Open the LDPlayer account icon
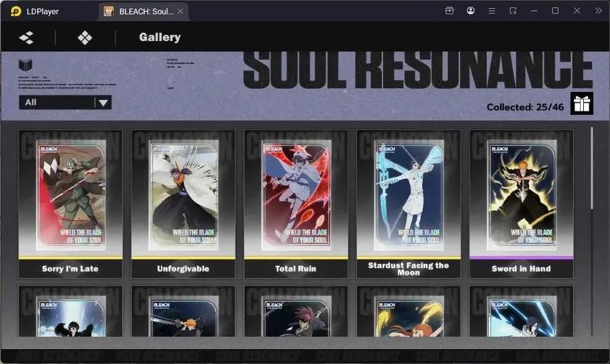This screenshot has height=364, width=610. point(470,11)
